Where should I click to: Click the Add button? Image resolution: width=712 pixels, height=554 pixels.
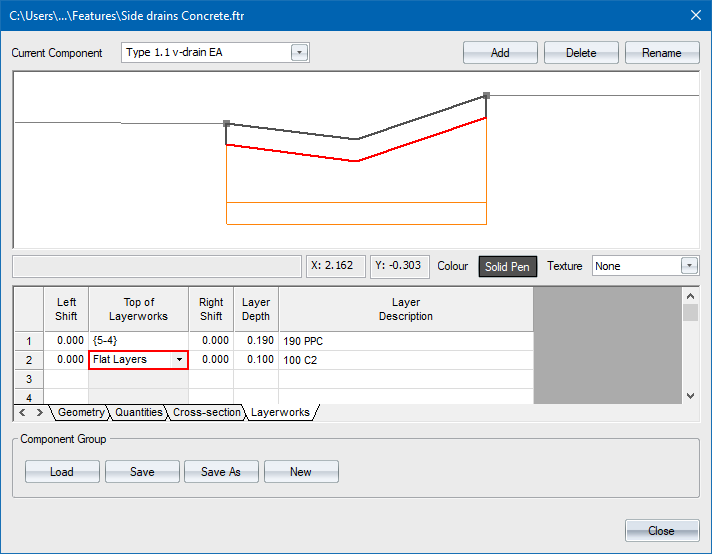(x=500, y=53)
